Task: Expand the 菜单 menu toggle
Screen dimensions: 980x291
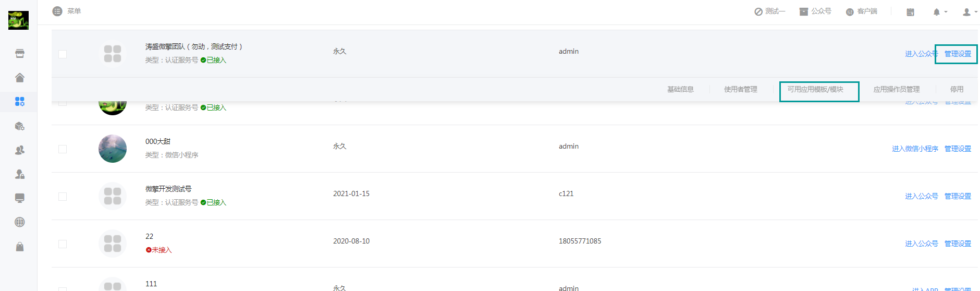Action: click(67, 11)
